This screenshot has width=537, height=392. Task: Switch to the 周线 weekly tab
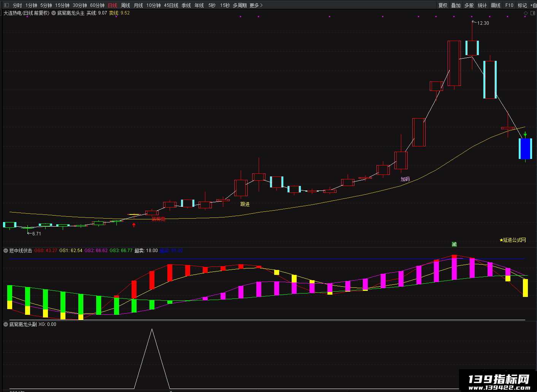[126, 5]
